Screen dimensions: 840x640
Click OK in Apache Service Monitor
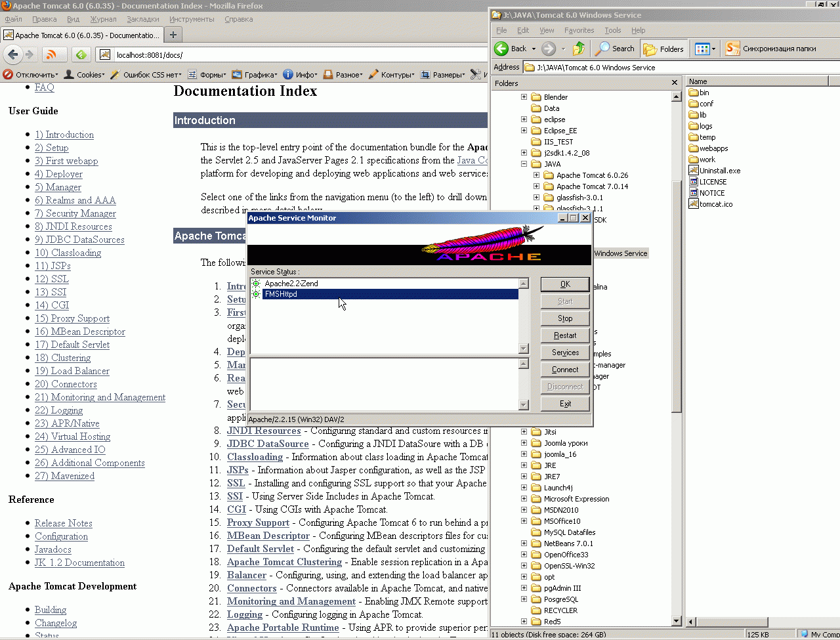pyautogui.click(x=565, y=284)
